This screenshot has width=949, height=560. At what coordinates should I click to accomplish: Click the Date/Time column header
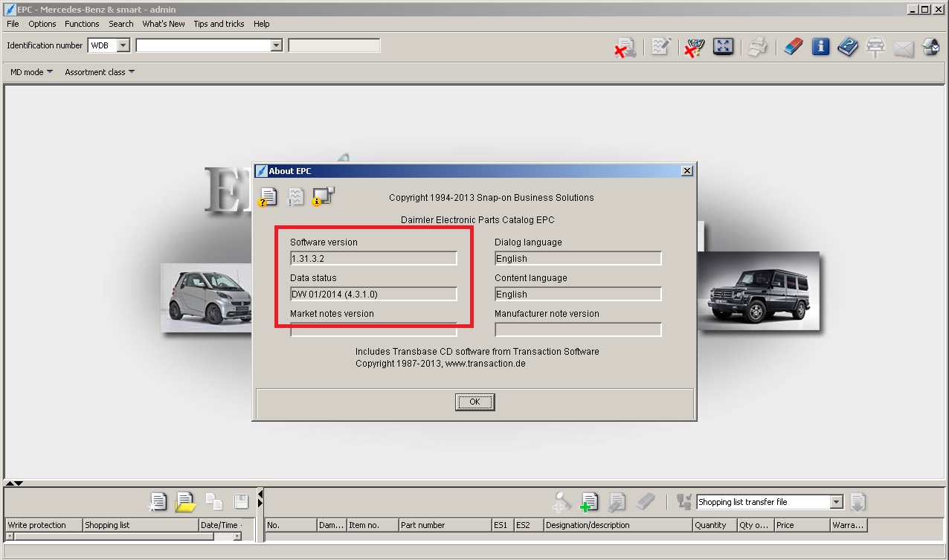pos(221,525)
